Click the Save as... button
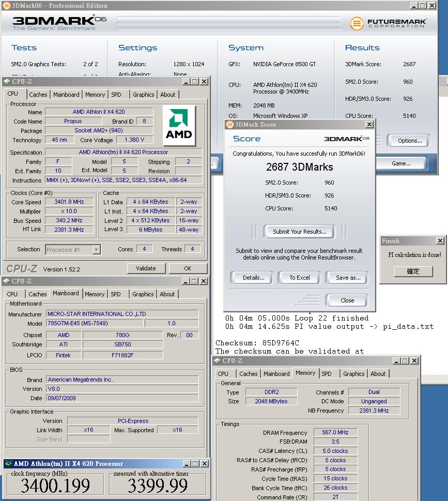The width and height of the screenshot is (448, 501). pyautogui.click(x=348, y=278)
